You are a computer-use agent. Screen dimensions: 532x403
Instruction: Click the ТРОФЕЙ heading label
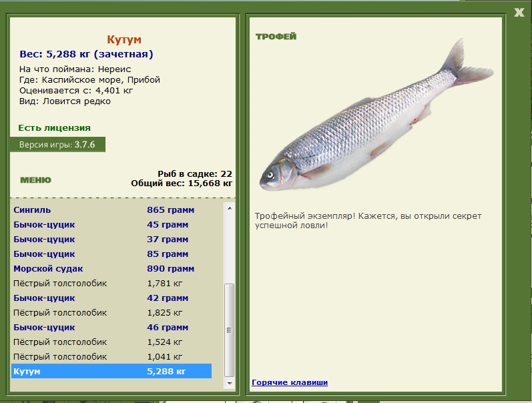[x=276, y=37]
